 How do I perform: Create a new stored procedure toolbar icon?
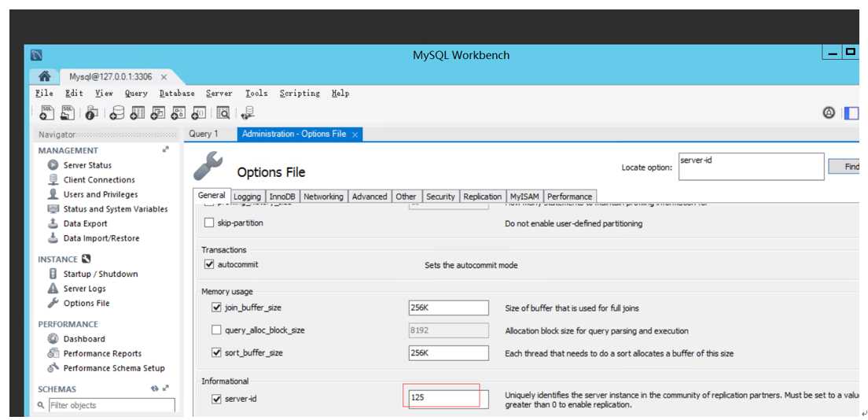(178, 113)
